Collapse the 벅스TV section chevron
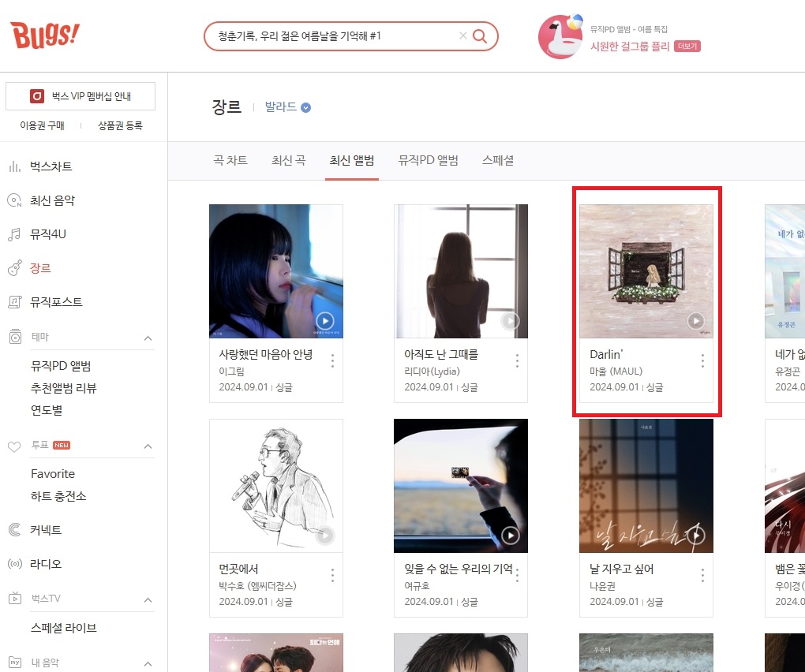Screen dimensions: 805x672 point(148,600)
